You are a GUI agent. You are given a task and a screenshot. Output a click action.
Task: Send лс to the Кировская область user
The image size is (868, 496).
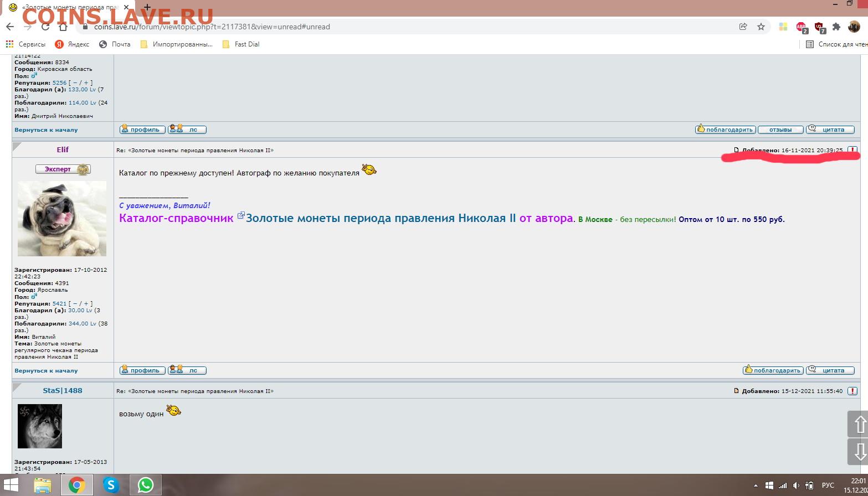187,130
